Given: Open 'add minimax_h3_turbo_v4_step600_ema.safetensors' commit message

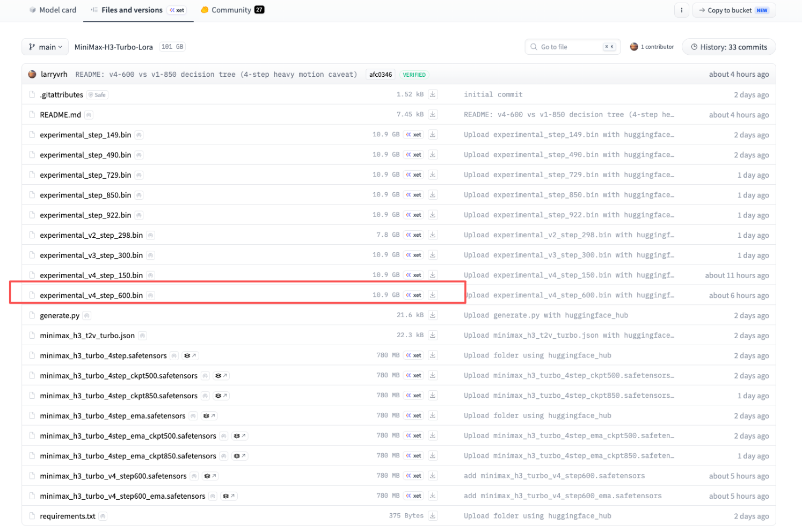Looking at the screenshot, I should click(563, 496).
